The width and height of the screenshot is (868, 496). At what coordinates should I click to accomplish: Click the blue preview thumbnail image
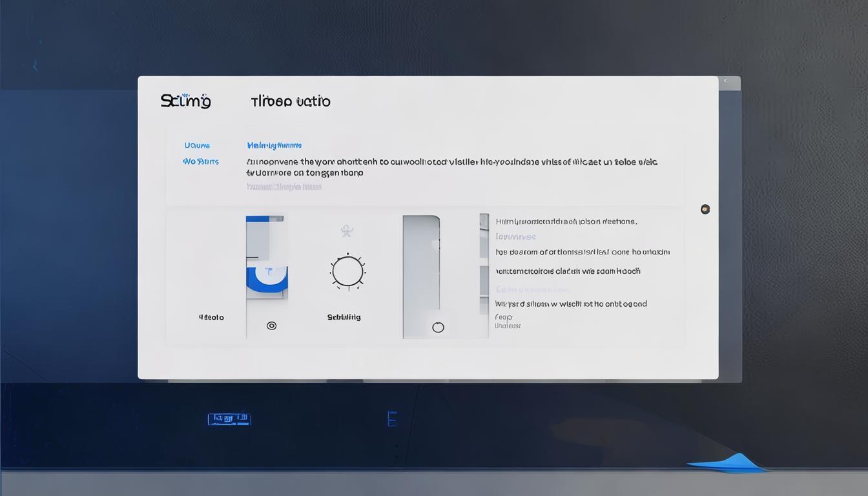(267, 258)
